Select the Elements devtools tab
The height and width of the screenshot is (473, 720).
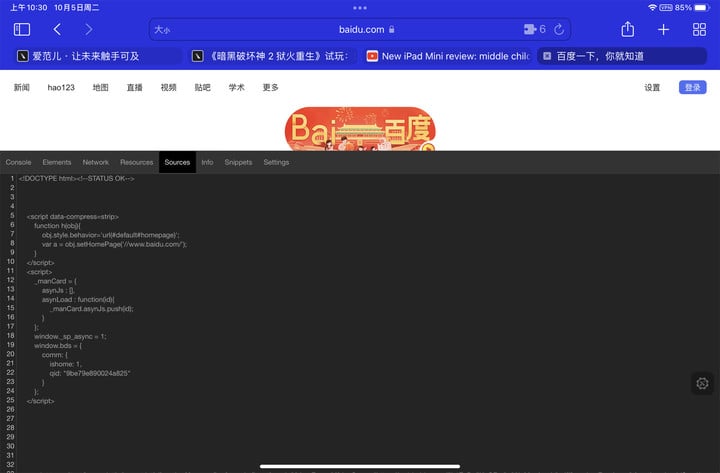[x=56, y=162]
